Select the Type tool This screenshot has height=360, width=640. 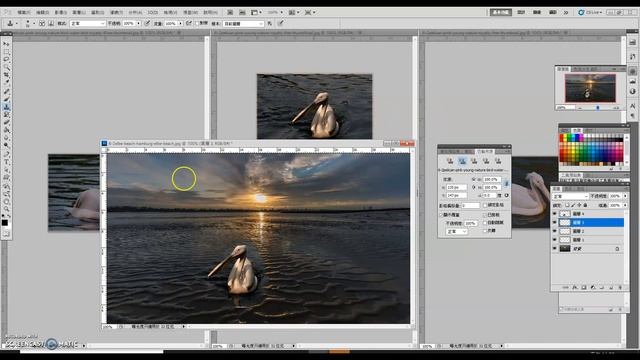point(6,162)
